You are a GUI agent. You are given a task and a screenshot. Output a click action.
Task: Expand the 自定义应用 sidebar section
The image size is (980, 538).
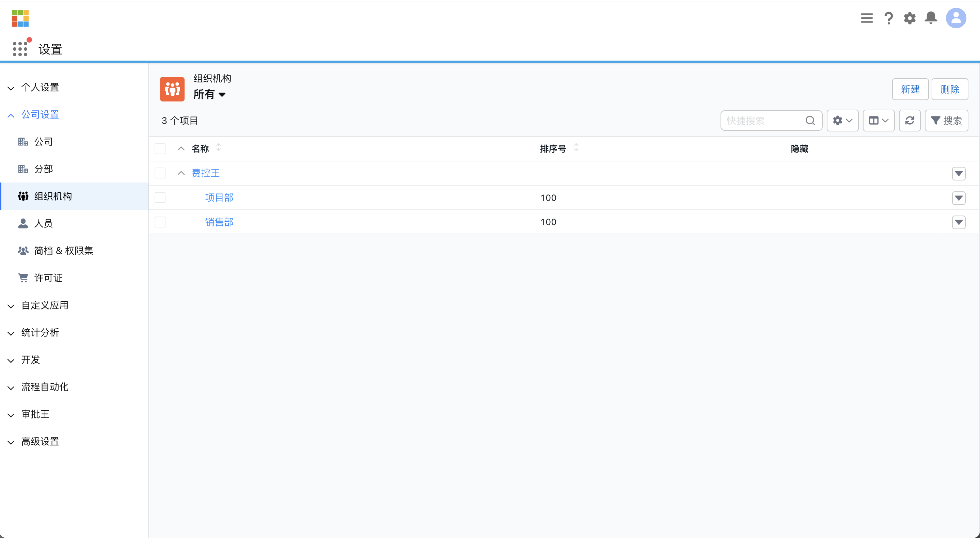coord(45,305)
